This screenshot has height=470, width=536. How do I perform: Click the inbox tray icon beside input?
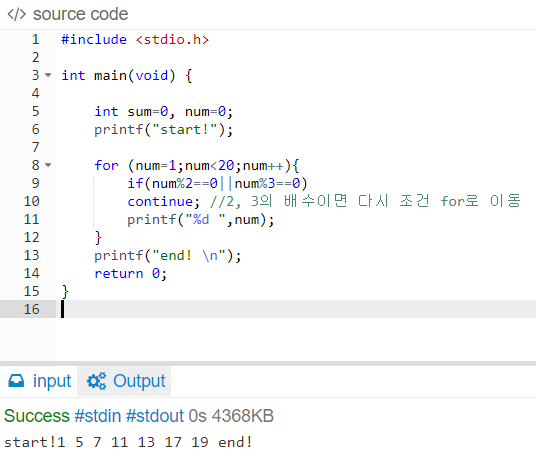point(16,380)
